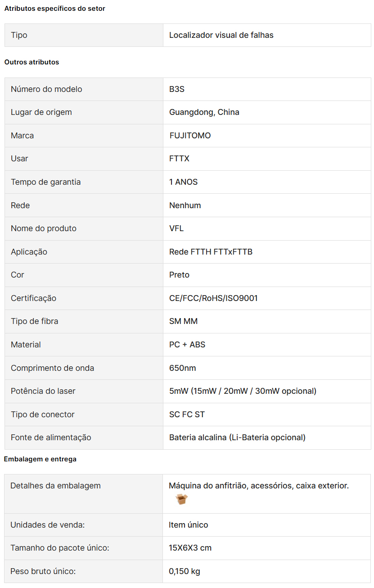Select the '1 ANOS' warranty value

pos(184,182)
